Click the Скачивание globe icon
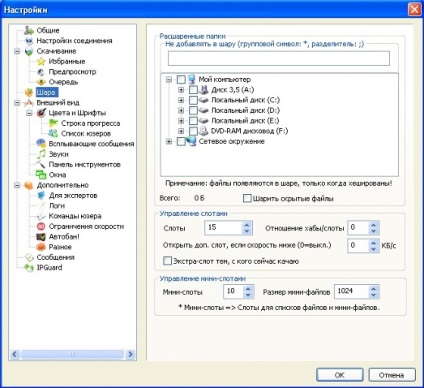The width and height of the screenshot is (424, 388). pyautogui.click(x=29, y=51)
